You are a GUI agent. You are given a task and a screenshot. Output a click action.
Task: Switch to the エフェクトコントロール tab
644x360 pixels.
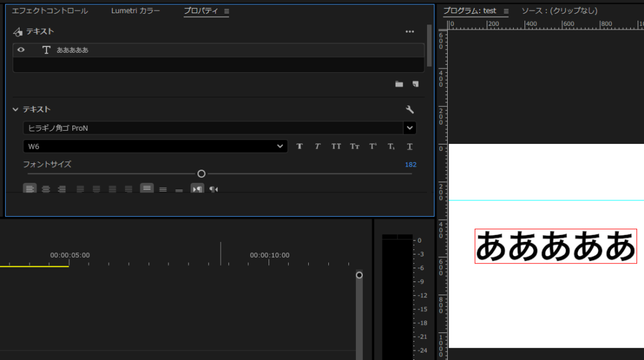point(50,11)
